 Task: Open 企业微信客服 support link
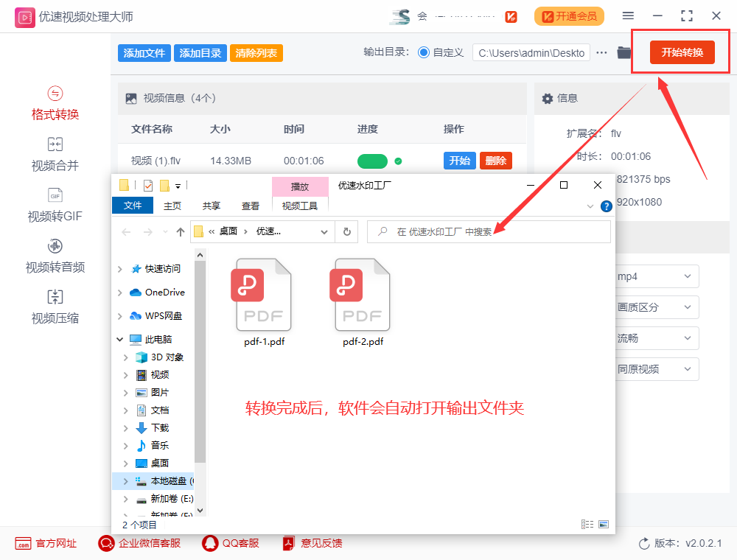pyautogui.click(x=139, y=544)
